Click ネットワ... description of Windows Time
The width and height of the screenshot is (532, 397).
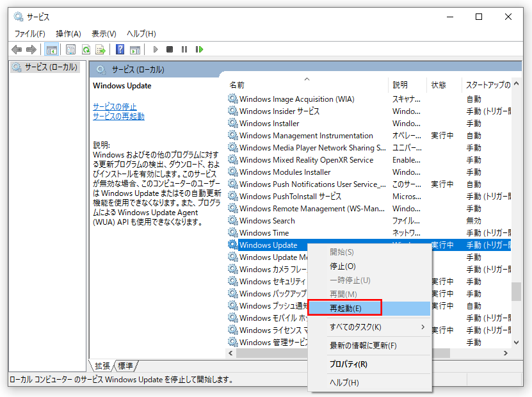406,233
